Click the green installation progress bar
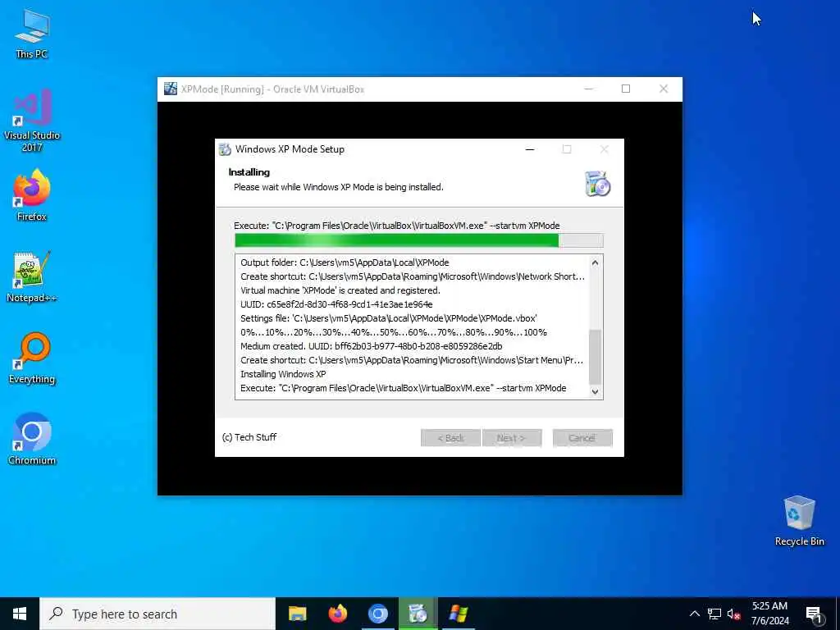The image size is (840, 630). click(x=419, y=240)
